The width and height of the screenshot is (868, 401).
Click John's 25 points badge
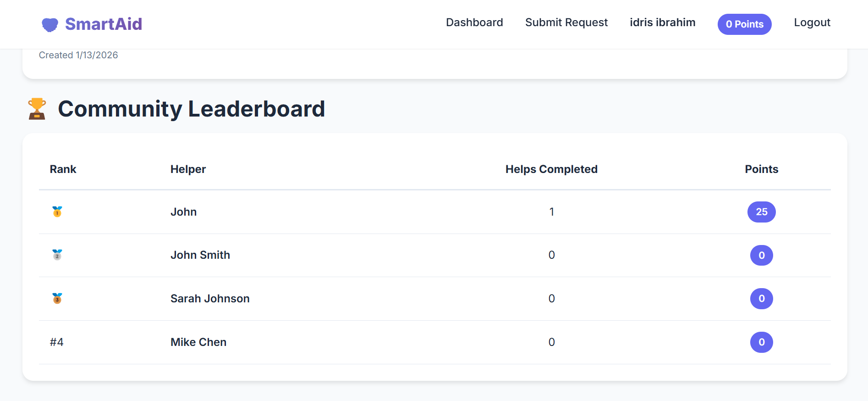(x=761, y=212)
